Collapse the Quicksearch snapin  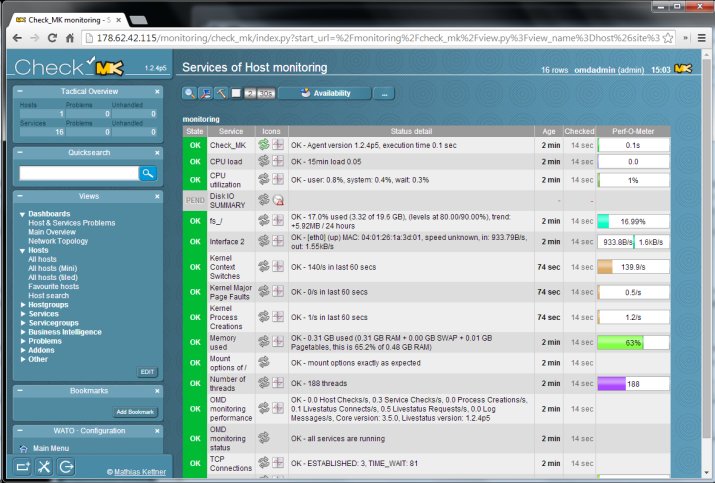click(x=20, y=152)
